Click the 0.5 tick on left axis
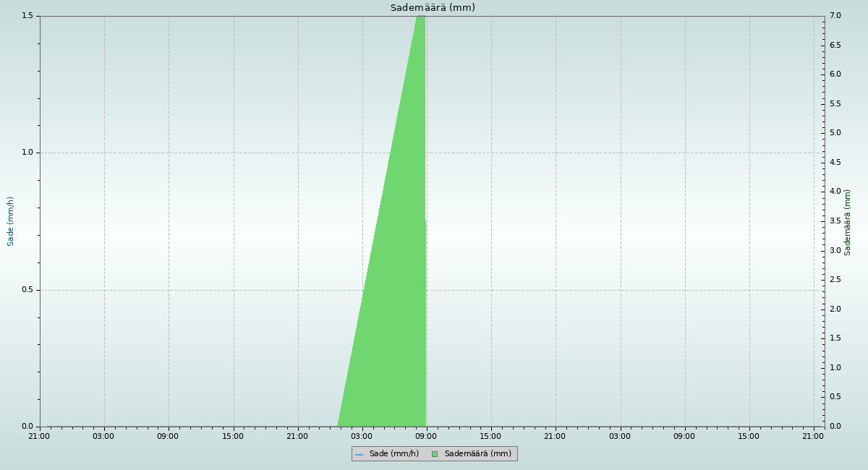The width and height of the screenshot is (868, 470). [29, 290]
